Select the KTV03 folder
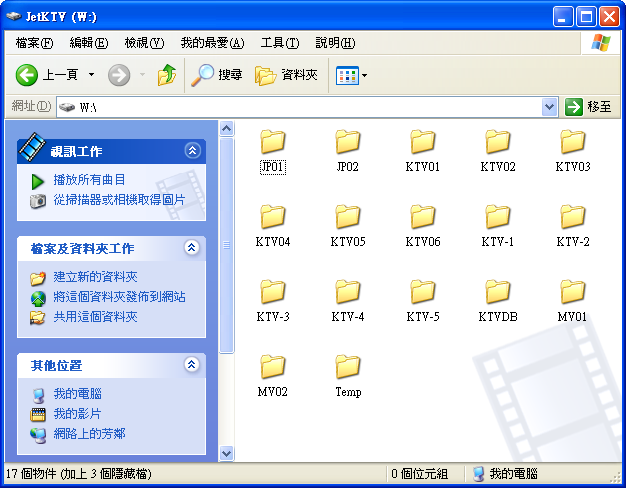The width and height of the screenshot is (626, 488). [x=573, y=151]
